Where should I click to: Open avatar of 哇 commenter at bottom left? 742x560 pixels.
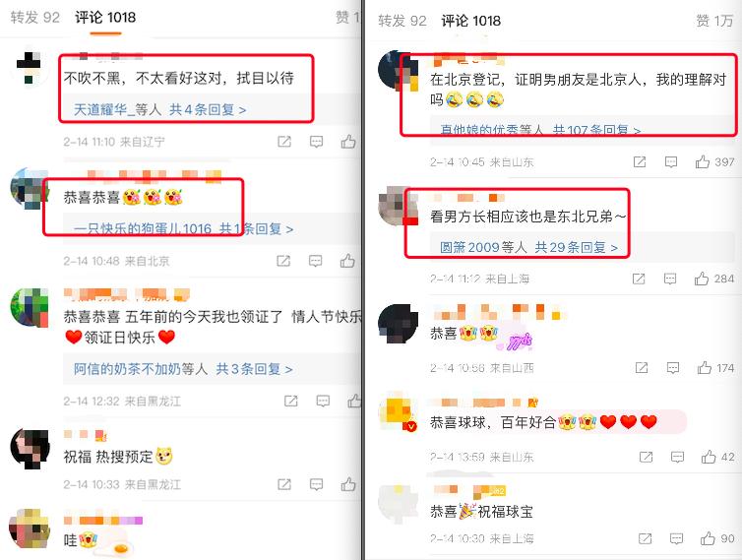tap(30, 529)
